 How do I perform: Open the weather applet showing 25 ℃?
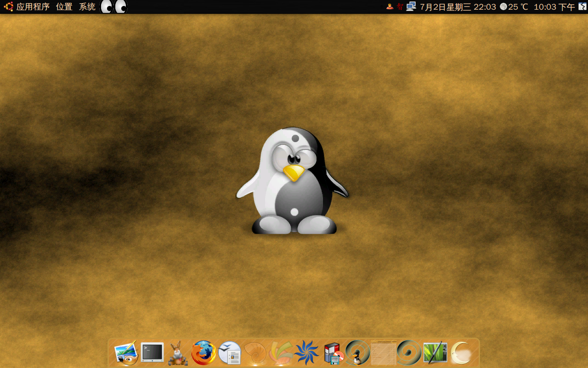pyautogui.click(x=514, y=7)
